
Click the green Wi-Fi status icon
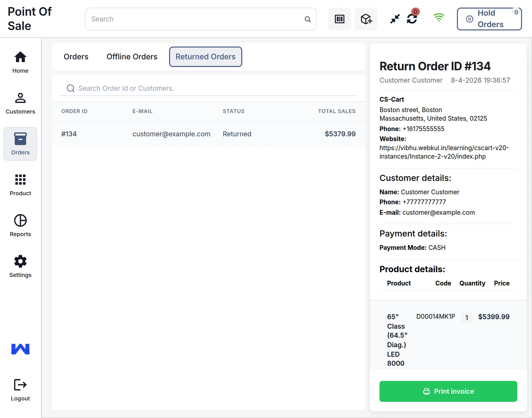pos(438,18)
